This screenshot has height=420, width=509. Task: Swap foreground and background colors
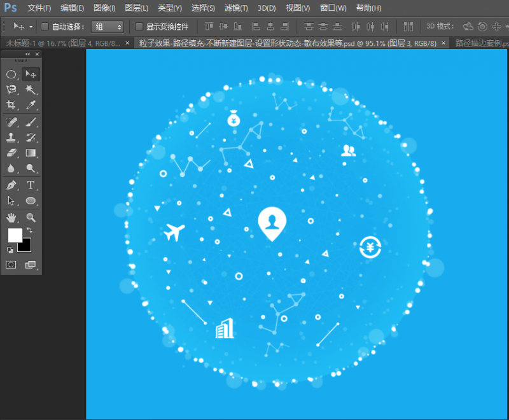point(29,230)
